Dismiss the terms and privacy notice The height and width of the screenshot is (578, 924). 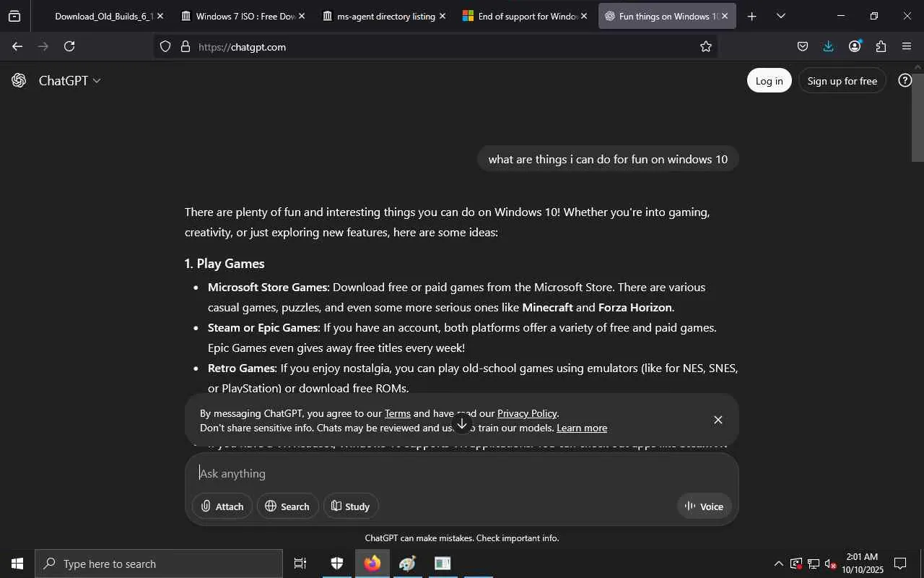tap(718, 420)
